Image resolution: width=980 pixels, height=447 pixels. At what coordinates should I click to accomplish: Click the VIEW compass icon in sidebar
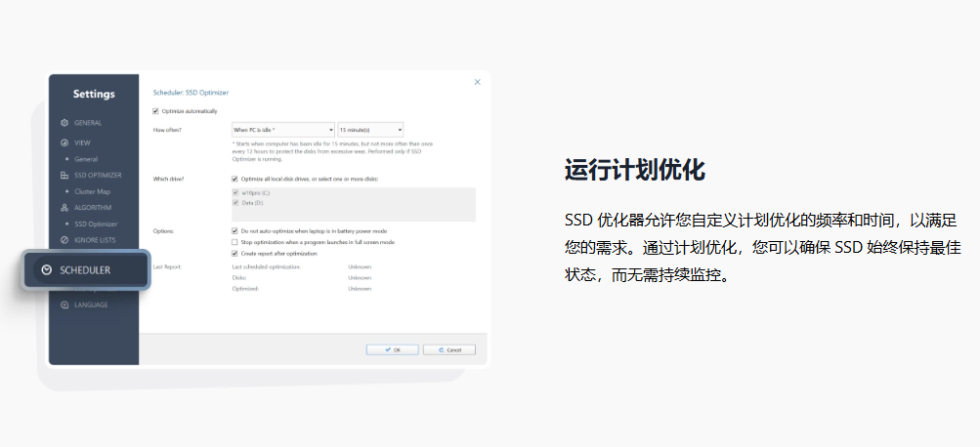[x=64, y=142]
